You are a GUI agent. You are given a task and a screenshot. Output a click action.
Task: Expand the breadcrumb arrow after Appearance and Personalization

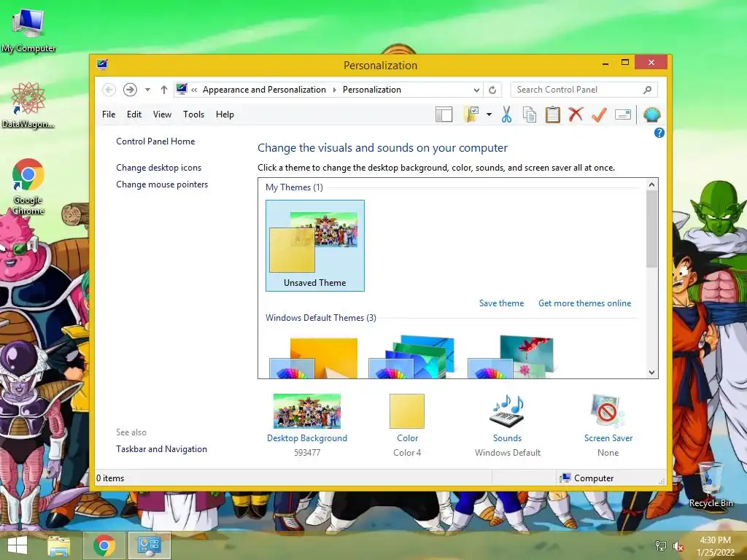tap(334, 90)
